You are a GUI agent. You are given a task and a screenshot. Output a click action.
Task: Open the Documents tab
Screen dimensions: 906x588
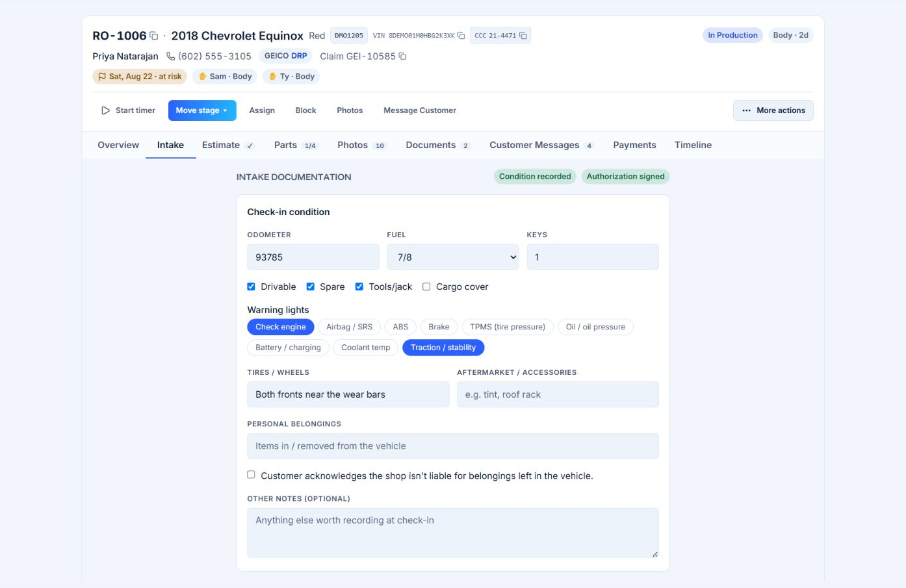pyautogui.click(x=438, y=145)
